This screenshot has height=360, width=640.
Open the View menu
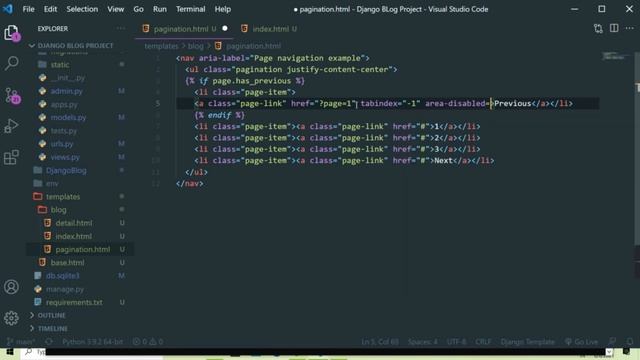click(x=116, y=9)
